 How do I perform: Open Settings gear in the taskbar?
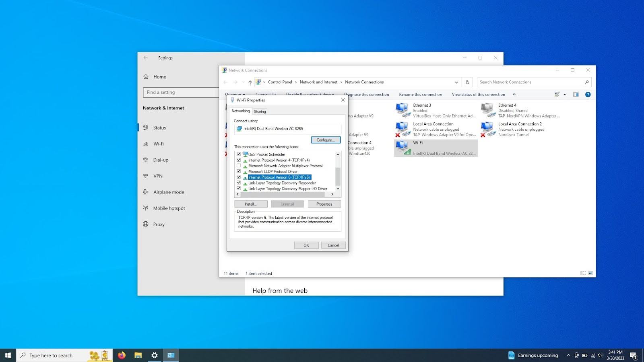click(155, 355)
